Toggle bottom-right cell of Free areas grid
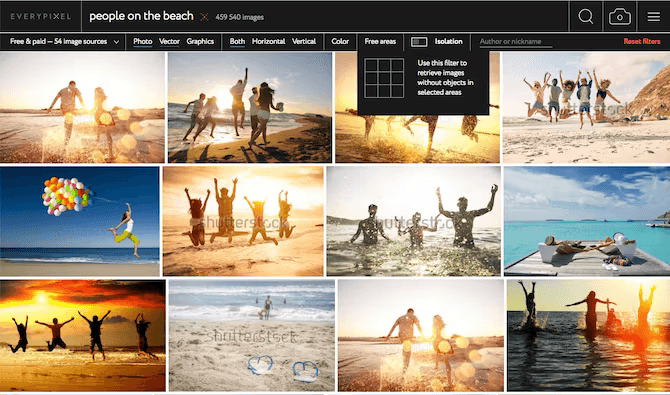 [397, 91]
